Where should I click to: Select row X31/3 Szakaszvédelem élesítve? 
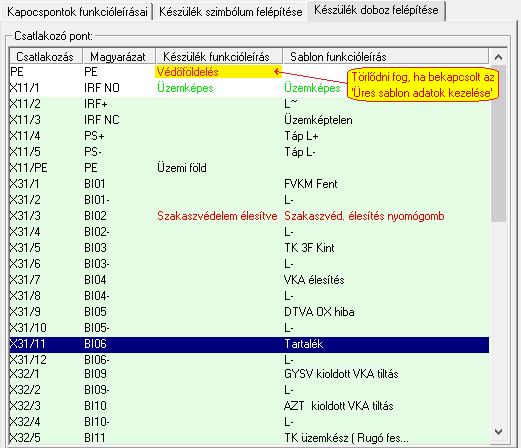pos(249,216)
